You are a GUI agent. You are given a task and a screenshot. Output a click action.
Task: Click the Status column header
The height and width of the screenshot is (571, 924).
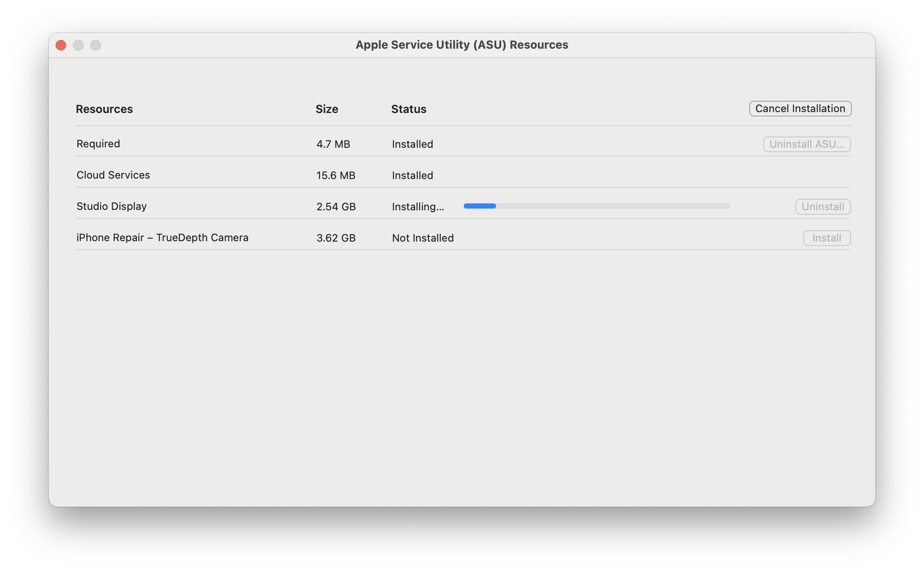408,108
